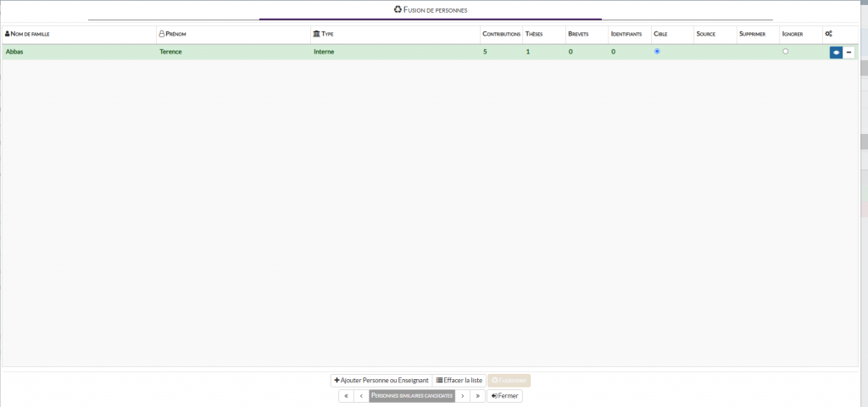Click the eye icon for Abbas Terence
The height and width of the screenshot is (407, 868).
point(836,53)
